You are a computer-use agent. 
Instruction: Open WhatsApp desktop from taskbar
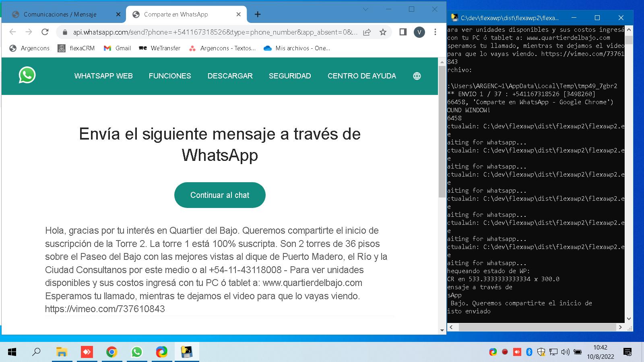click(x=136, y=352)
